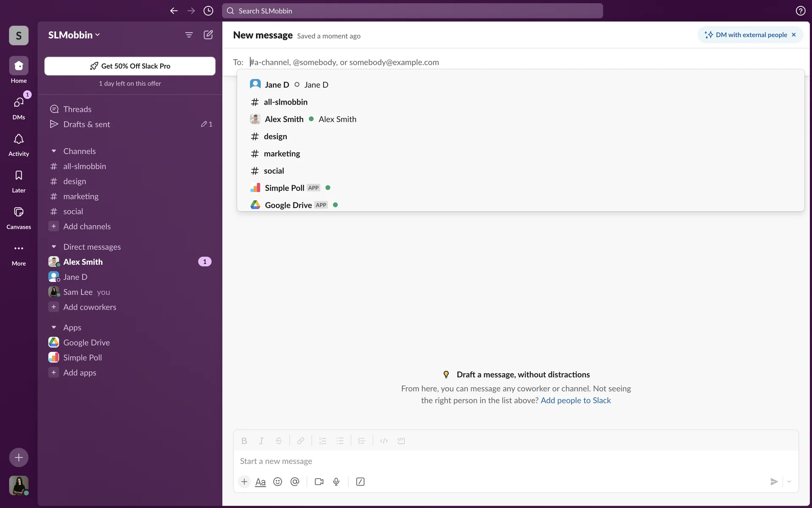Select the marketing channel suggestion
This screenshot has height=508, width=812.
282,154
